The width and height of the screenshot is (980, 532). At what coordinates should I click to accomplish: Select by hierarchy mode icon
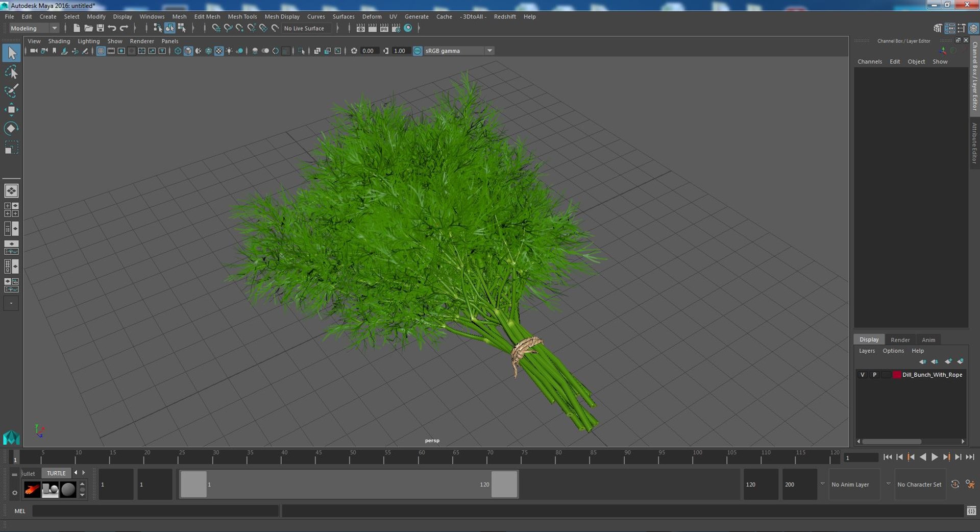point(158,28)
